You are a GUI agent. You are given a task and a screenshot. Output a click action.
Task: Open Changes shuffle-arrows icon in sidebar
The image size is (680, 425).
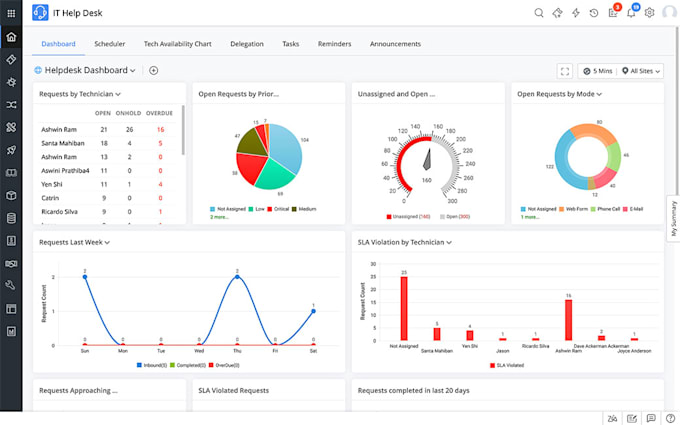(x=11, y=105)
